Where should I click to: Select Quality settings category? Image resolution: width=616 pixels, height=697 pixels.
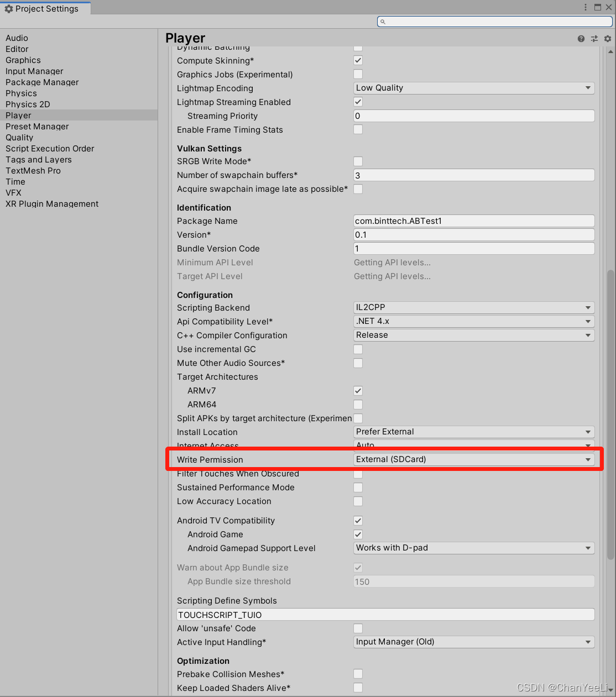pyautogui.click(x=79, y=138)
